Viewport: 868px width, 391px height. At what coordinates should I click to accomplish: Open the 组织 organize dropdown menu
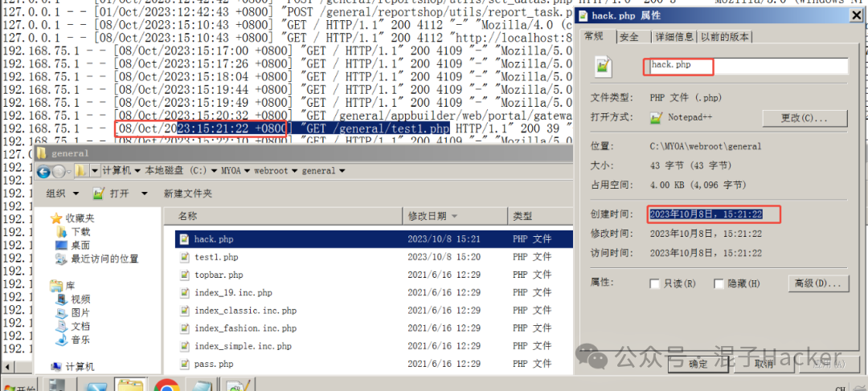pos(62,193)
